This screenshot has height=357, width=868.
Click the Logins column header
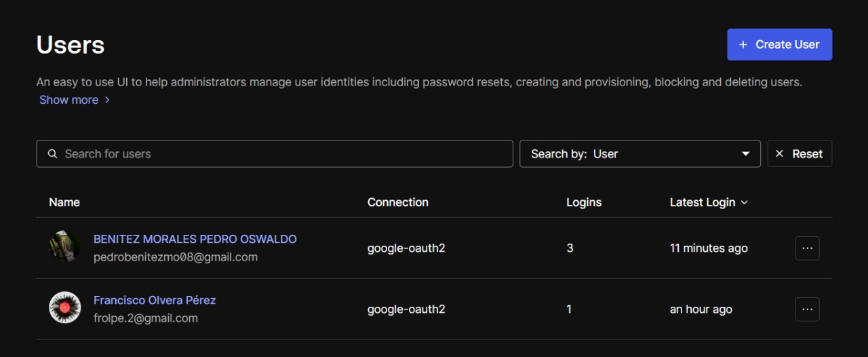584,202
